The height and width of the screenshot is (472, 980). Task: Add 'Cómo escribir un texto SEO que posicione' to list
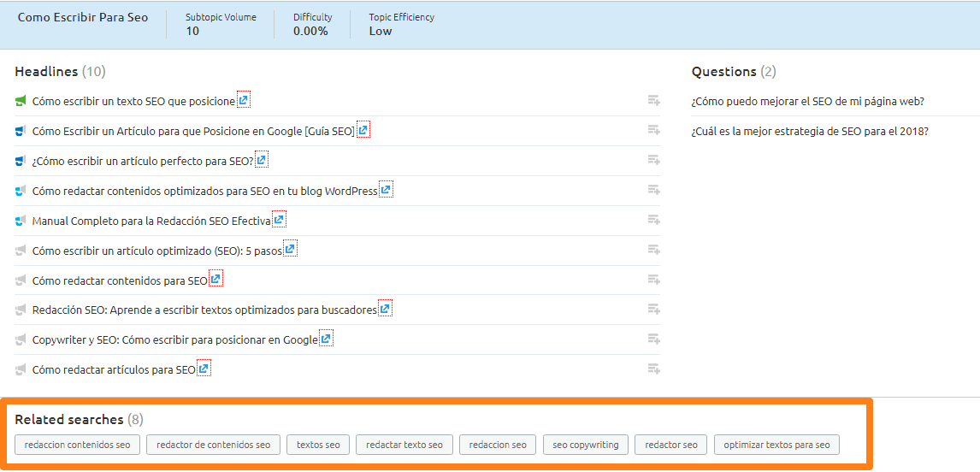[x=653, y=101]
